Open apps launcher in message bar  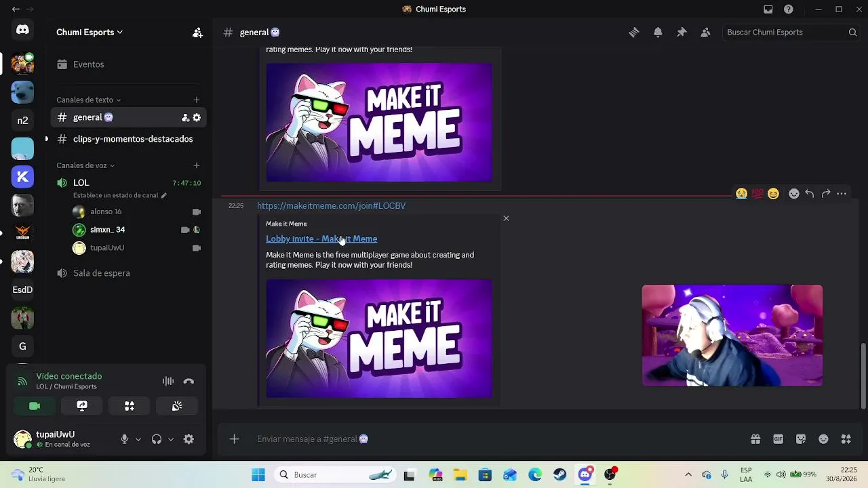point(846,439)
